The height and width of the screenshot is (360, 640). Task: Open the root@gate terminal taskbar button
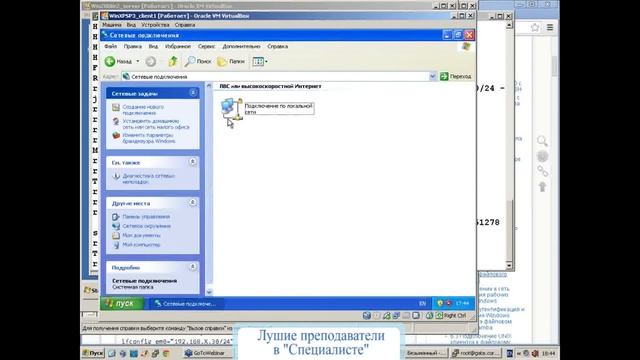[475, 353]
